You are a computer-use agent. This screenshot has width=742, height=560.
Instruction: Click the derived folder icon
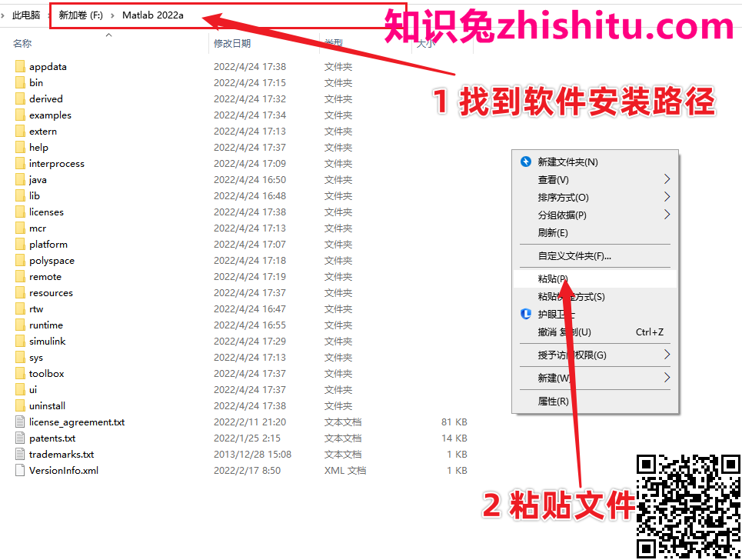(20, 98)
